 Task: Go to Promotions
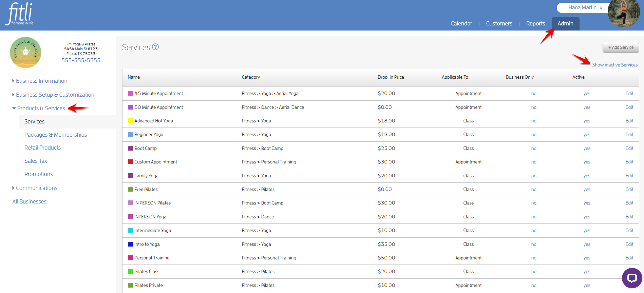point(38,174)
